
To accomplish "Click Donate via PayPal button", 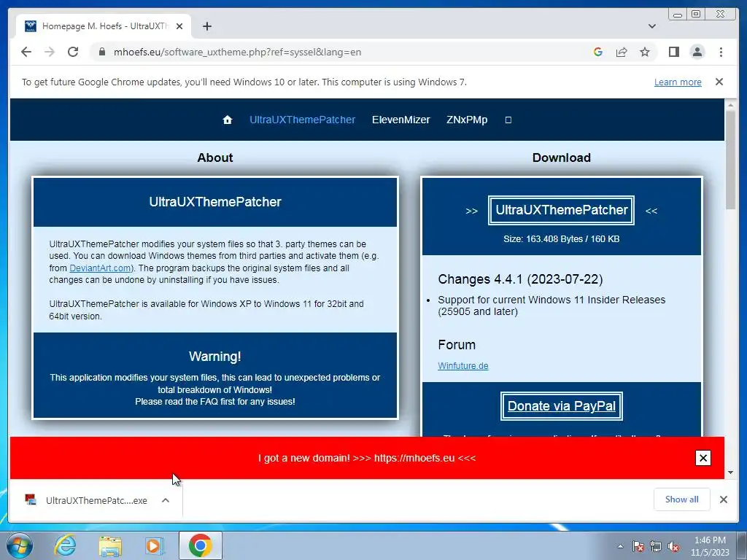I will pos(561,406).
